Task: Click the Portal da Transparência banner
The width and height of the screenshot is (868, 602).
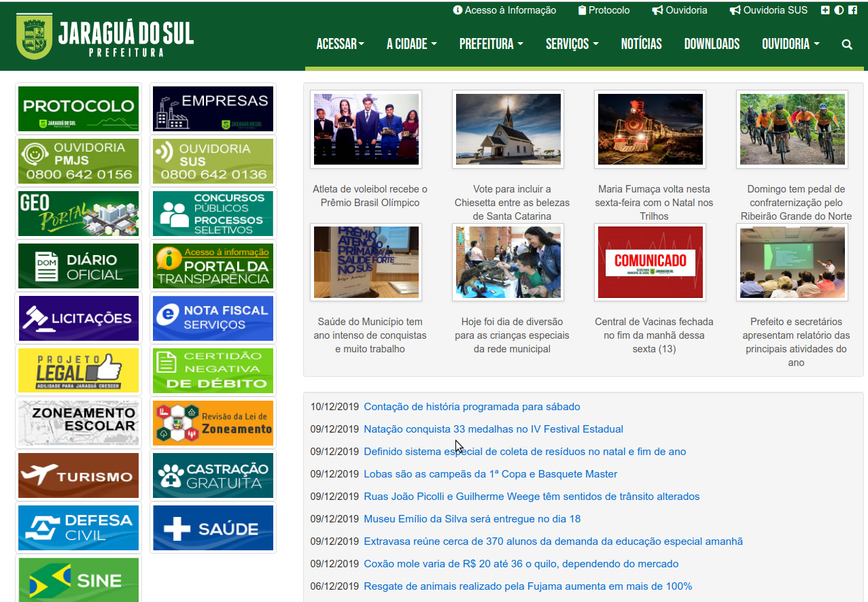Action: 213,266
